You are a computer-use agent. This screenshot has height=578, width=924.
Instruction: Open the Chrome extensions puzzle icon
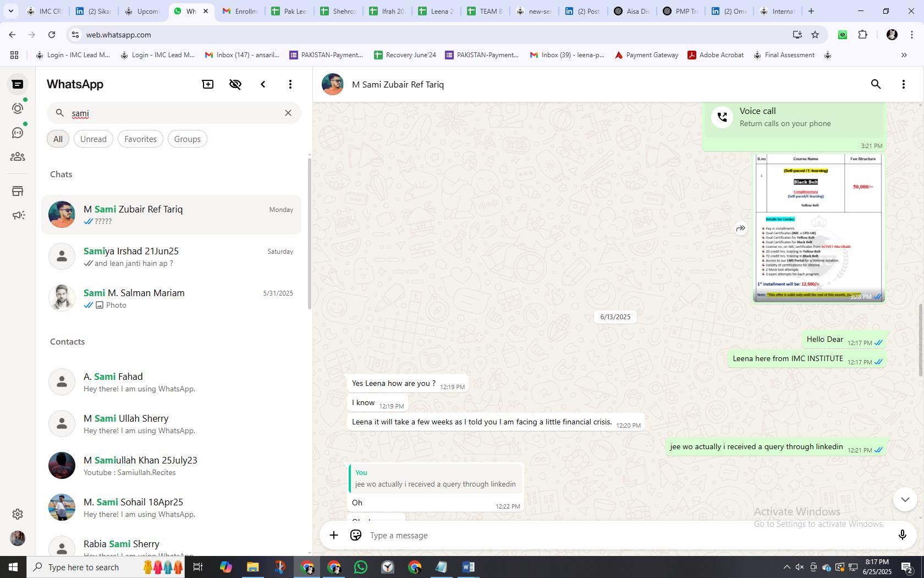click(x=862, y=35)
